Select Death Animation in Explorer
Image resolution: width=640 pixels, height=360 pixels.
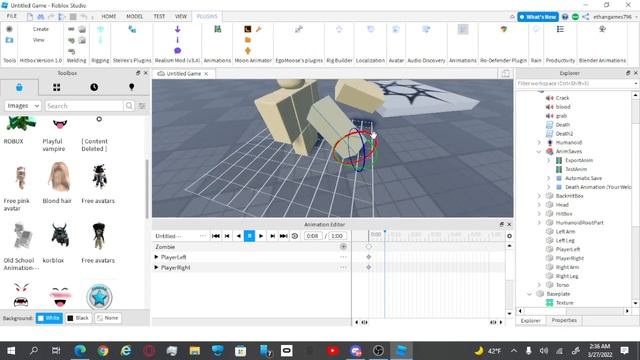[x=598, y=187]
